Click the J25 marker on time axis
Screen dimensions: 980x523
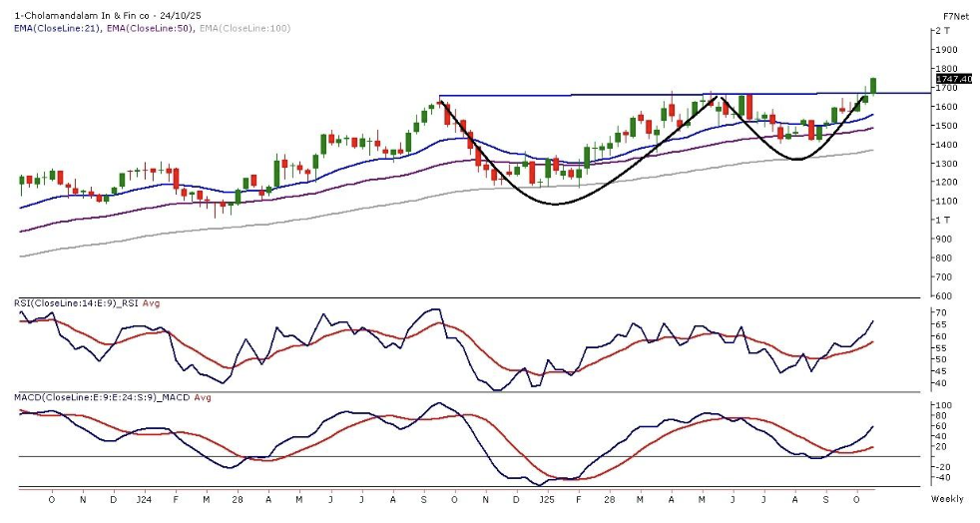pyautogui.click(x=546, y=496)
